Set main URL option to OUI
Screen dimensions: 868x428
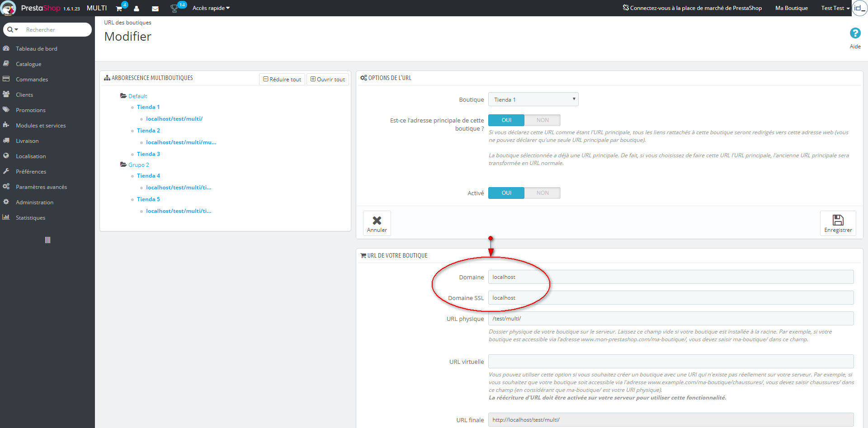506,120
